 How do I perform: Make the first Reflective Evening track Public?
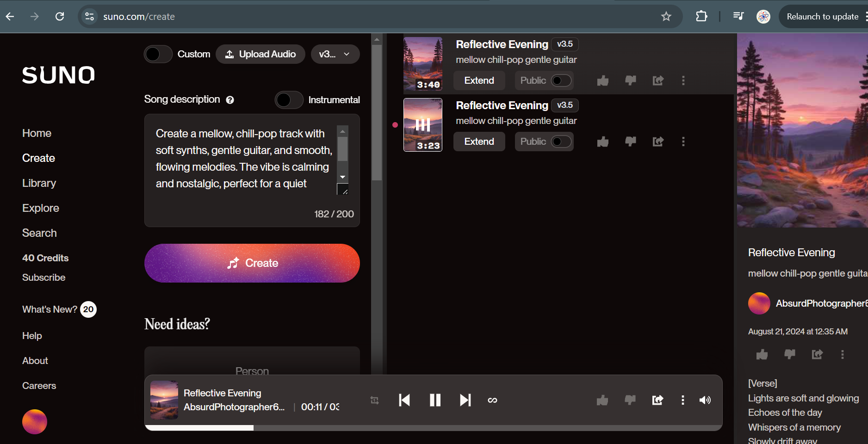click(x=563, y=80)
